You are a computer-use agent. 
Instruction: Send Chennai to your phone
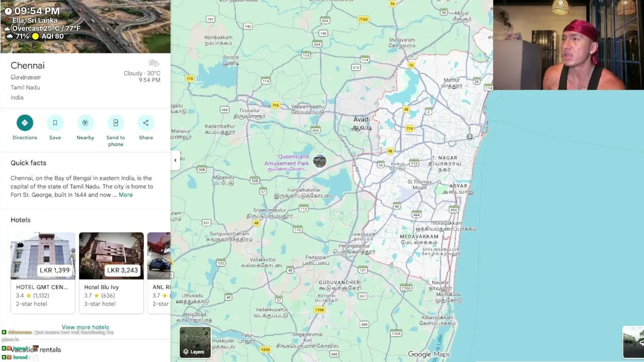(x=116, y=123)
